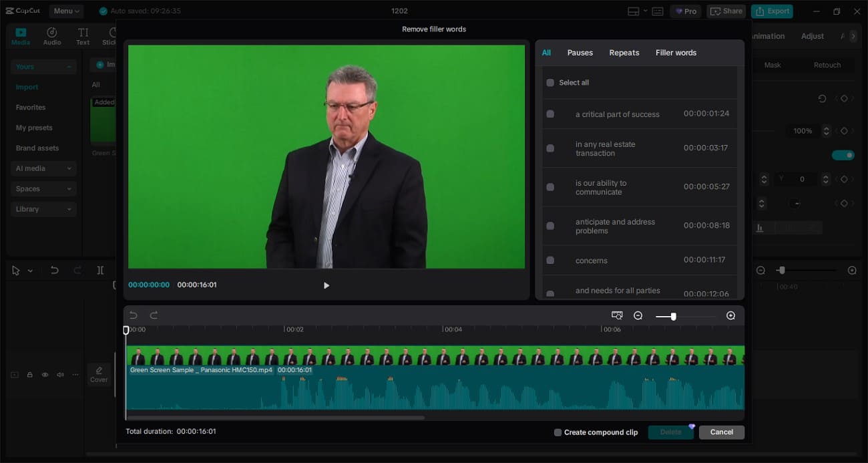Undo the last edit in dialog
Screen dimensions: 868x463
pos(134,315)
